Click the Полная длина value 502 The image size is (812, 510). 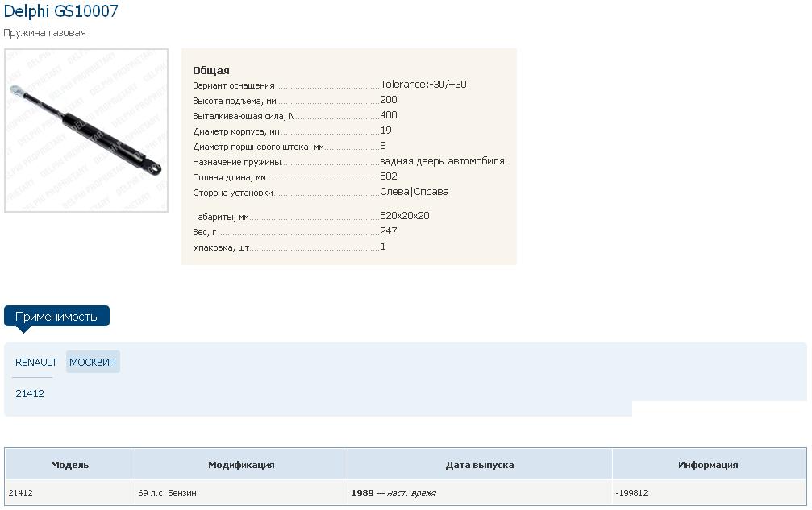coord(389,176)
